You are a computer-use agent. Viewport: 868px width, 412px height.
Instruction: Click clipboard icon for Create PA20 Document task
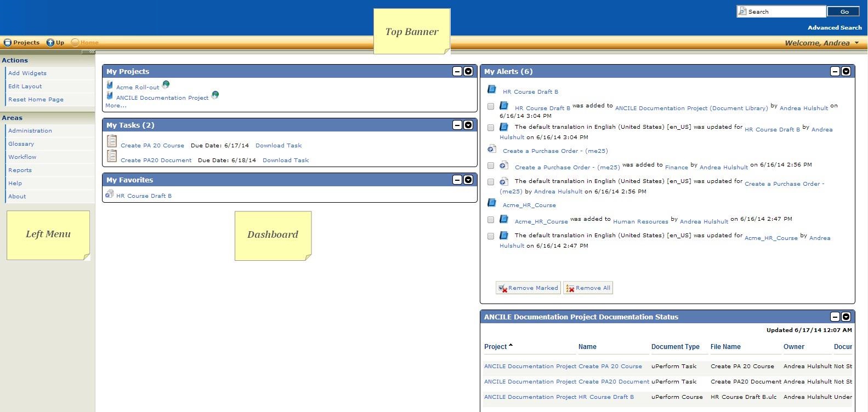(x=112, y=156)
